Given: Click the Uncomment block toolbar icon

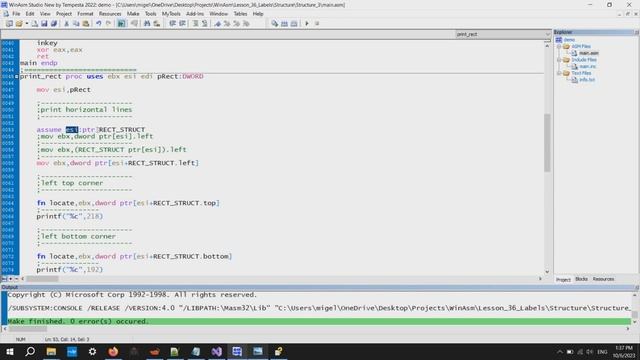Looking at the screenshot, I should 204,24.
